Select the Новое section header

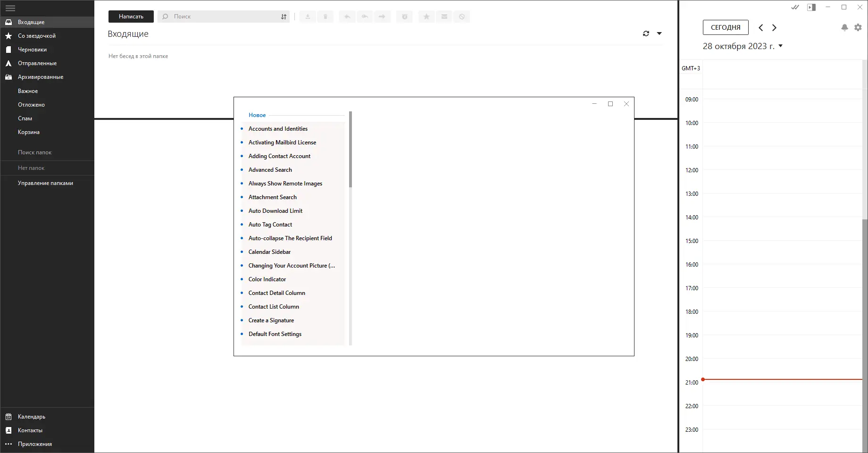tap(257, 115)
